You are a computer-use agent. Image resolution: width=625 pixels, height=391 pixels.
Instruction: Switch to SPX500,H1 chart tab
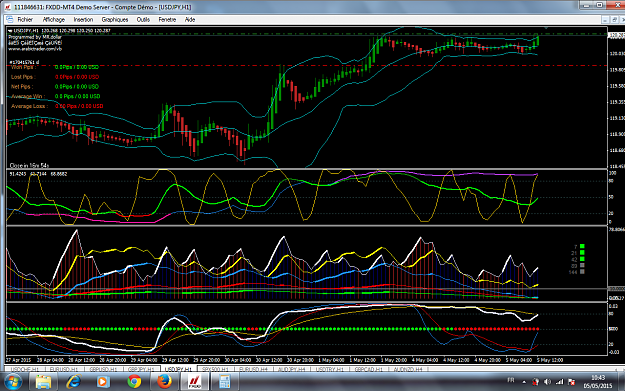coord(215,369)
